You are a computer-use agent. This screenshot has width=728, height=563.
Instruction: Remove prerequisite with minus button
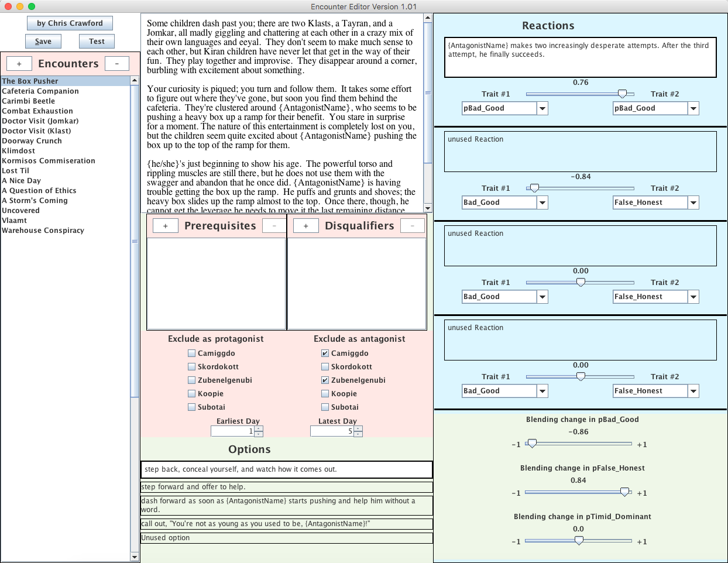point(274,226)
